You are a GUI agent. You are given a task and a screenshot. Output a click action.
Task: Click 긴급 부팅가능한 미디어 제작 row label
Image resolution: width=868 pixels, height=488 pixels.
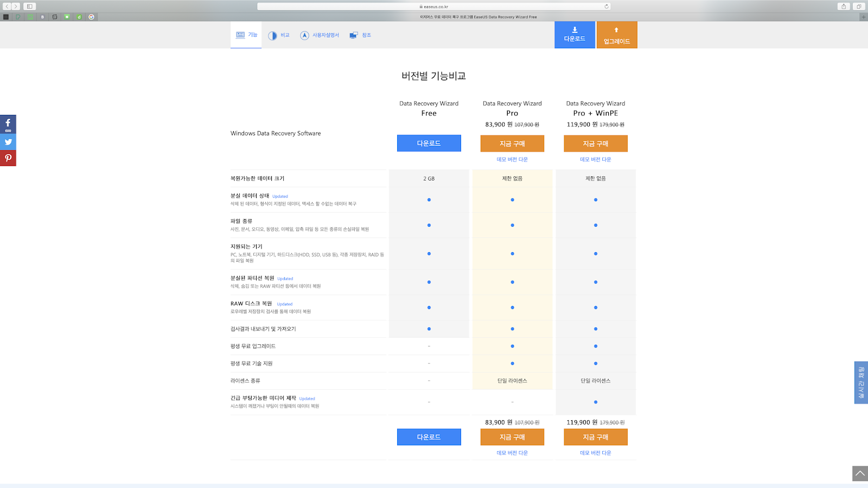[x=263, y=399]
